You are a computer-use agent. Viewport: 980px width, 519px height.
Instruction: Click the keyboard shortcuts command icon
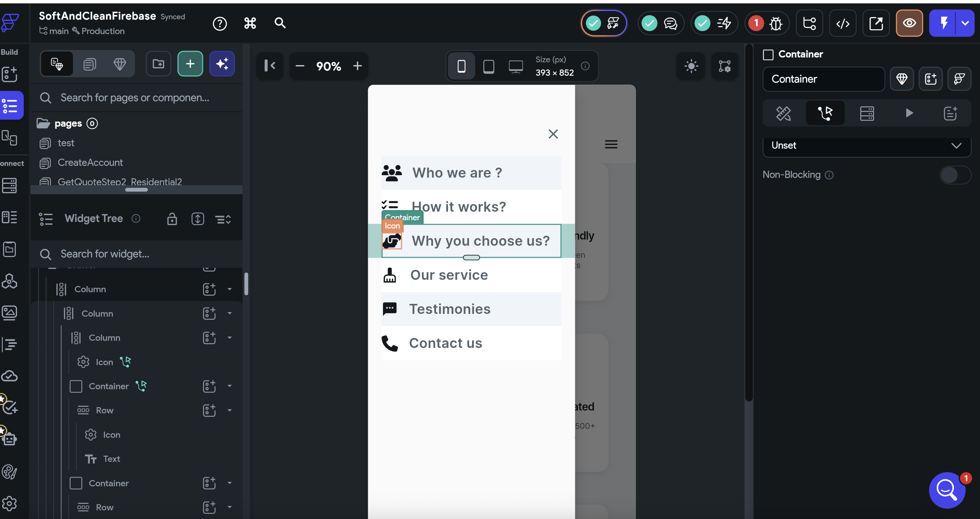tap(250, 24)
